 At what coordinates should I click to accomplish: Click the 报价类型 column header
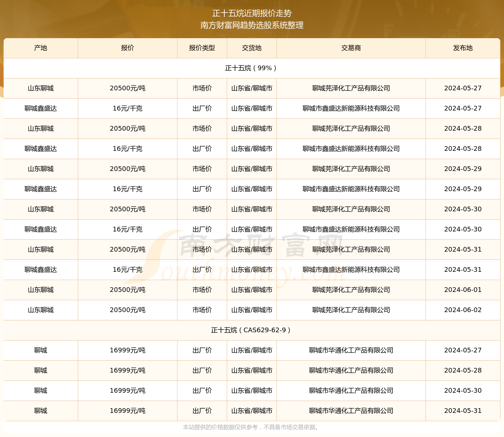[x=202, y=48]
